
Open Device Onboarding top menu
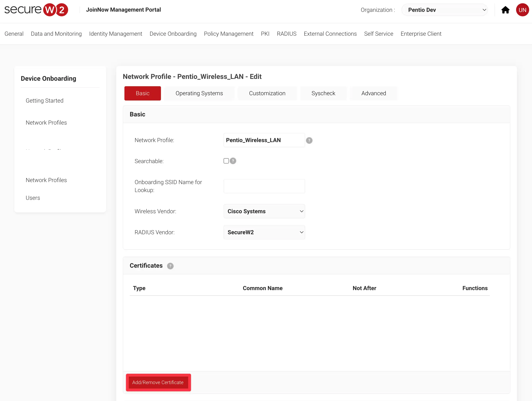[x=173, y=34]
